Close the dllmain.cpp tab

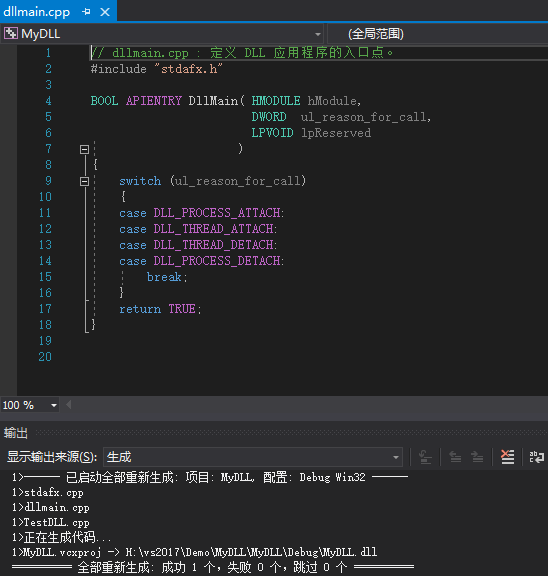click(105, 12)
